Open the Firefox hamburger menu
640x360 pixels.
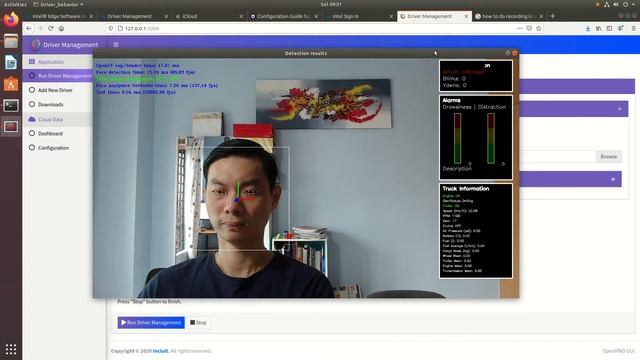(633, 29)
